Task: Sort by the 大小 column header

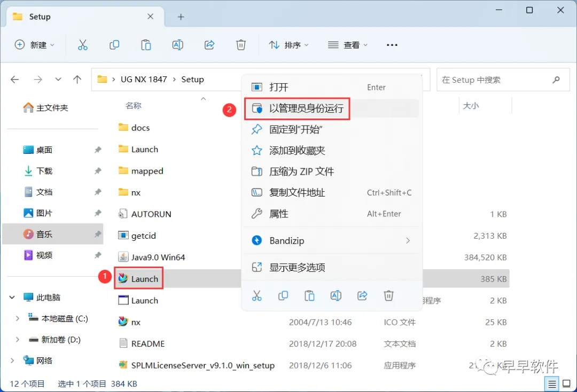Action: coord(471,106)
